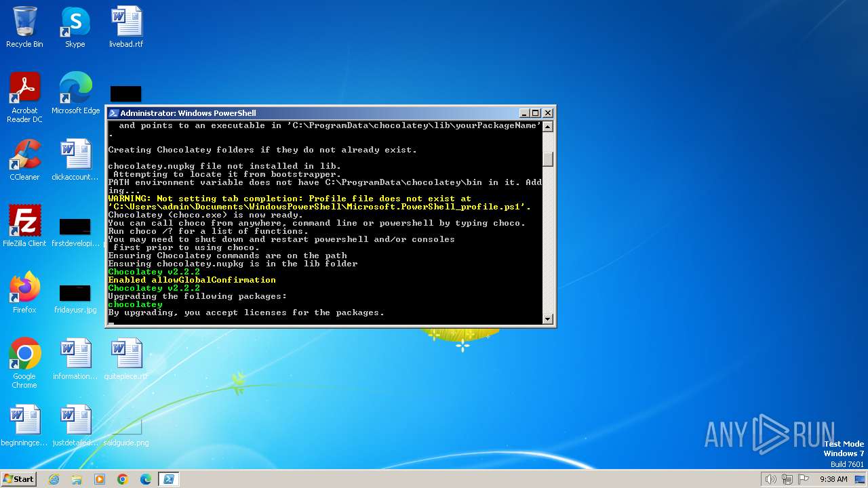The image size is (868, 488).
Task: Open Internet Explorer from the taskbar
Action: coord(54,479)
